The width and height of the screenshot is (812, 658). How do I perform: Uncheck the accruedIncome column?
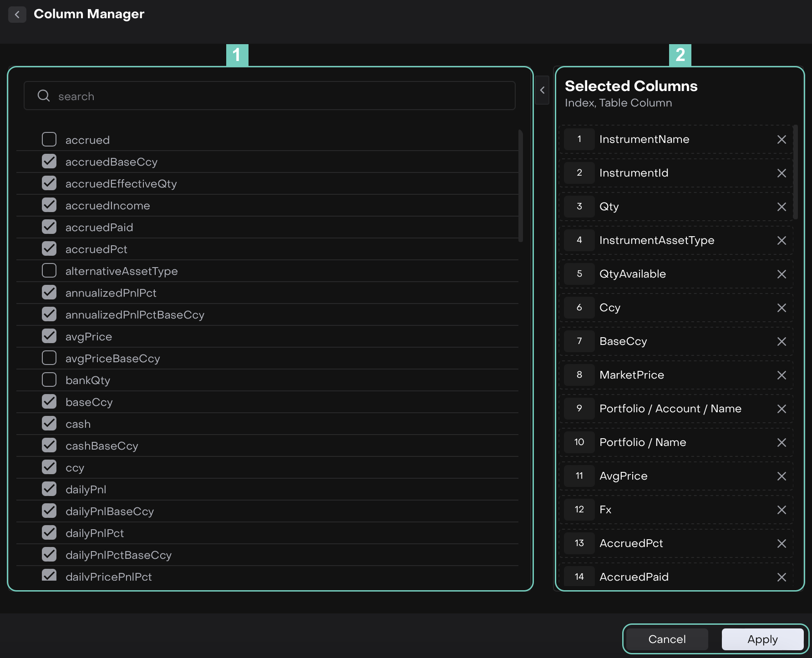(x=49, y=205)
